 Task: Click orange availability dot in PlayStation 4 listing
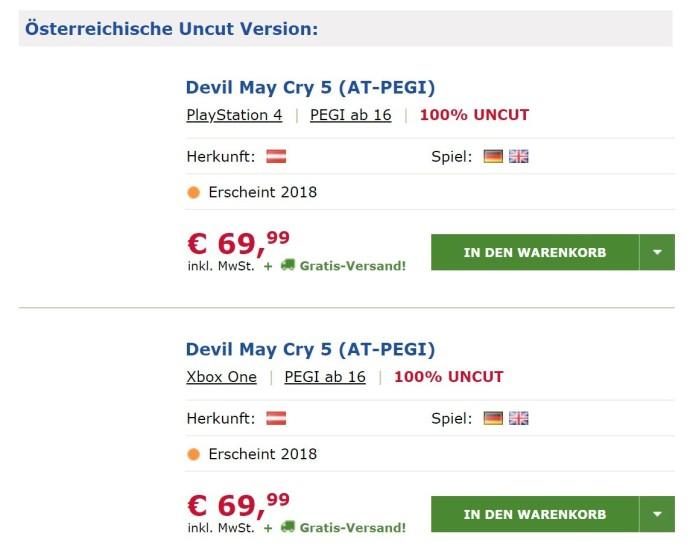tap(194, 192)
